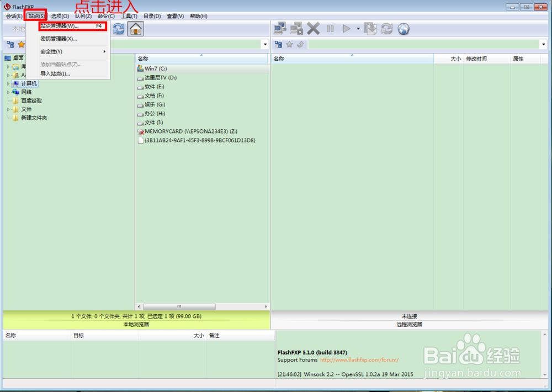
Task: Click the remote Connect computers icon
Action: (280, 29)
